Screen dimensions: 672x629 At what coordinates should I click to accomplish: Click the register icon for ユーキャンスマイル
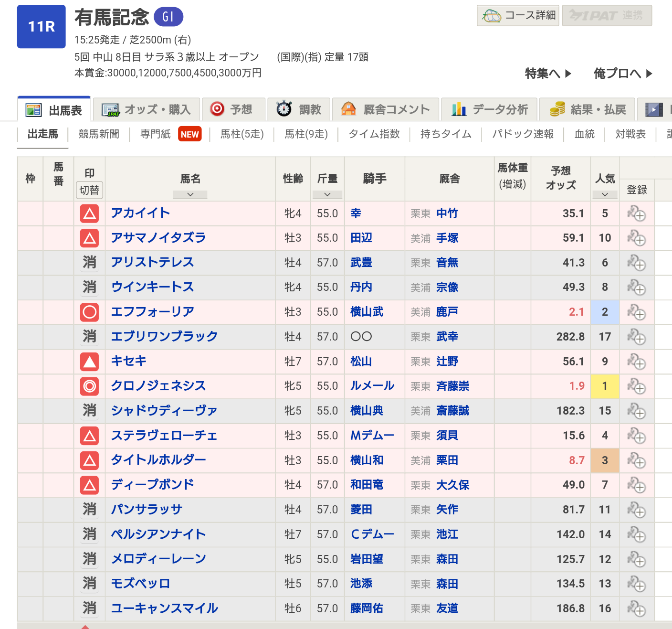(636, 608)
